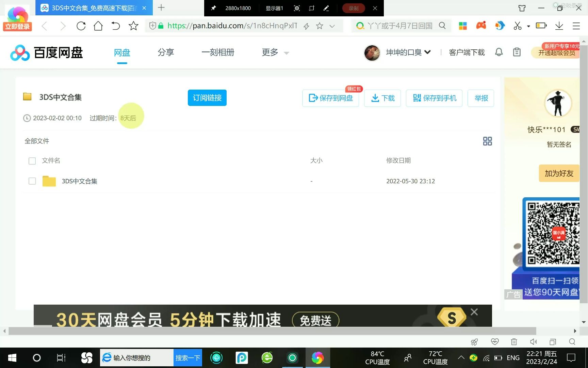
Task: Click the pencil annotate icon in recording bar
Action: [326, 8]
